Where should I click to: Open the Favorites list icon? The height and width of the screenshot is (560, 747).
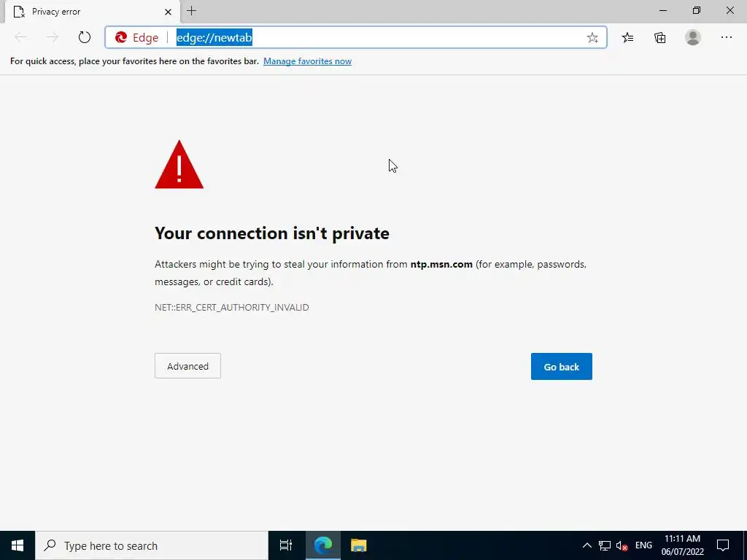point(627,37)
